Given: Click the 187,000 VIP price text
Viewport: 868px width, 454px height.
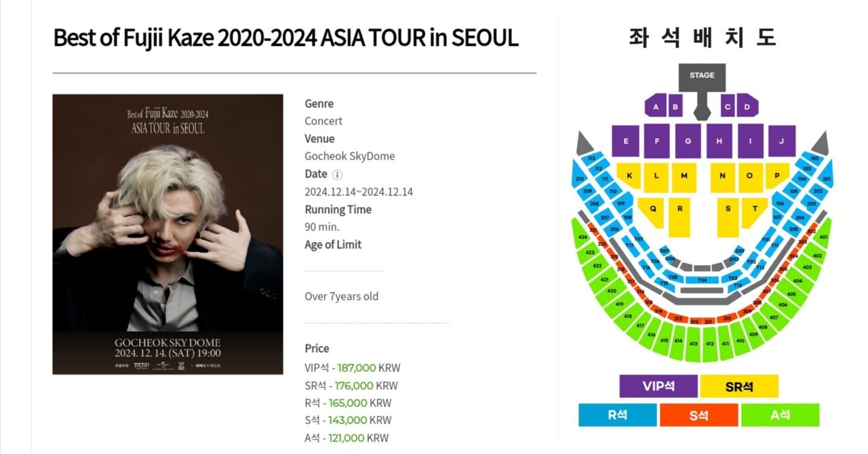Looking at the screenshot, I should 355,368.
